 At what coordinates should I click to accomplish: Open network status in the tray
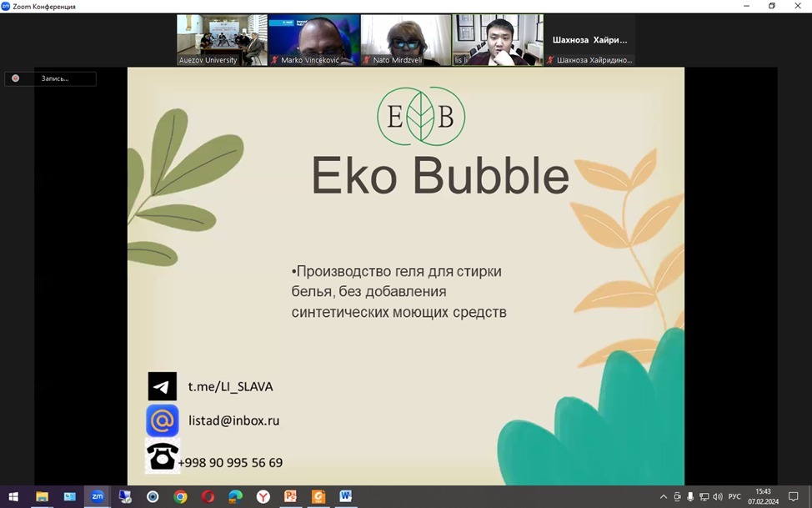coord(704,496)
